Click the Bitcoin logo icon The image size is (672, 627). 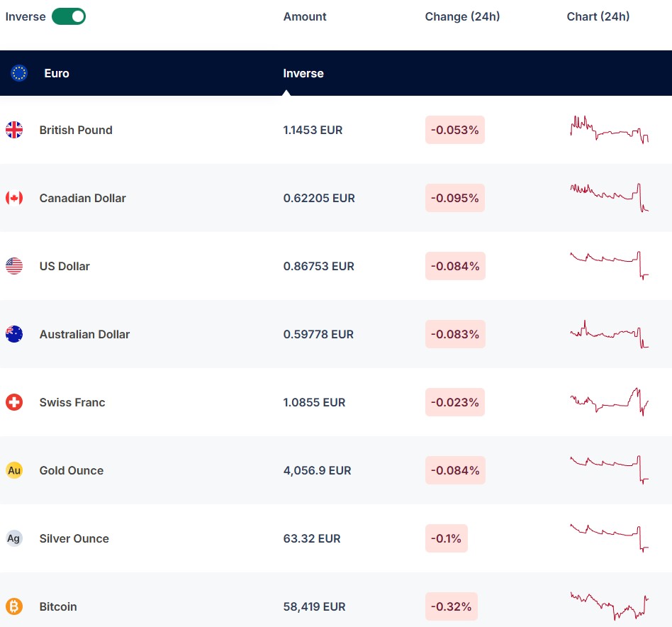14,606
